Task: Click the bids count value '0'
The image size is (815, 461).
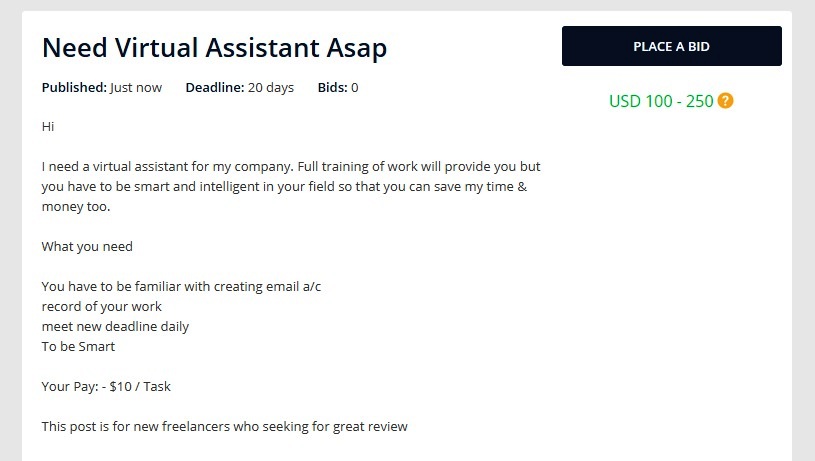Action: 354,88
